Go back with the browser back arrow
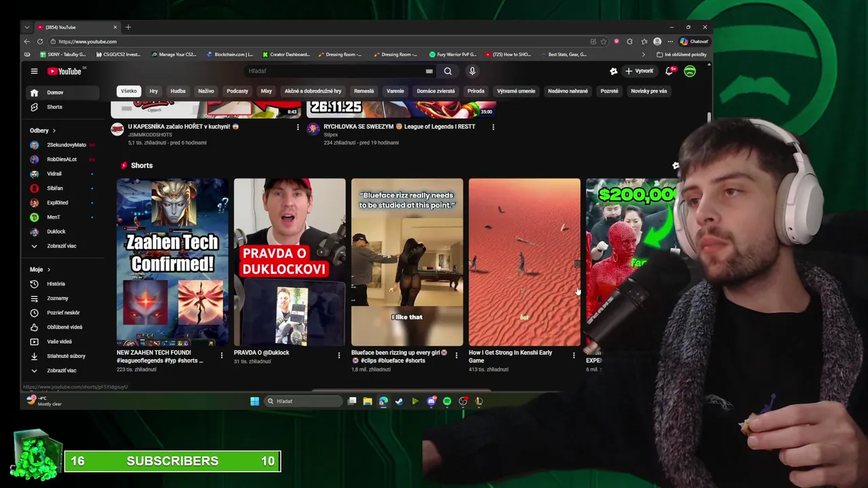The height and width of the screenshot is (488, 868). tap(27, 41)
